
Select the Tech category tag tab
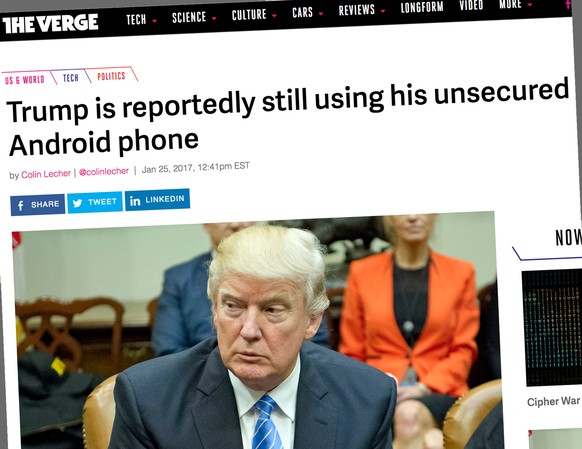click(71, 78)
